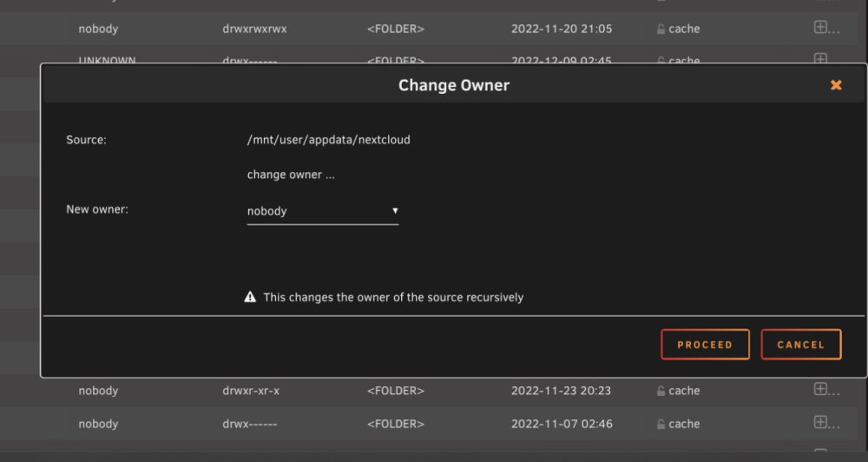
Task: Click the Change Owner dialog title
Action: [454, 85]
